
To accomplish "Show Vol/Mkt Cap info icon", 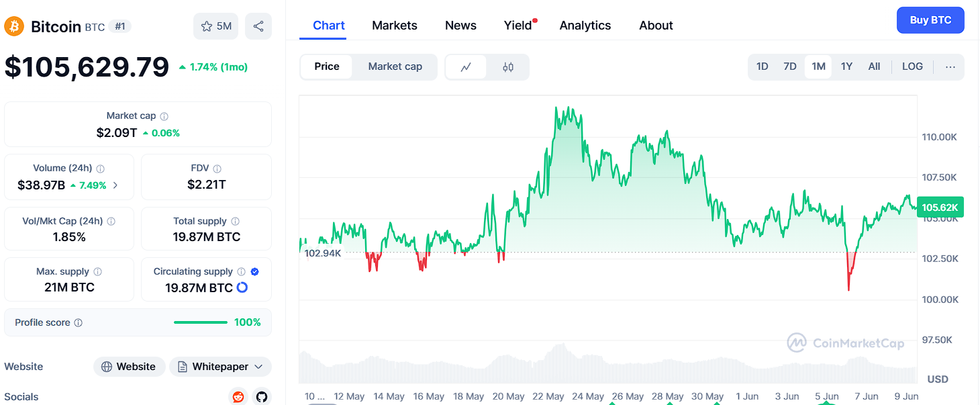I will (111, 221).
